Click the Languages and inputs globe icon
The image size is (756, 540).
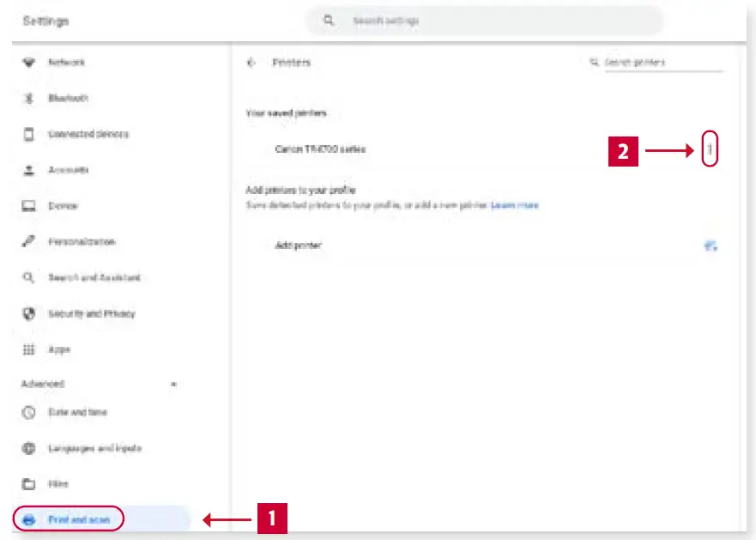click(x=29, y=448)
